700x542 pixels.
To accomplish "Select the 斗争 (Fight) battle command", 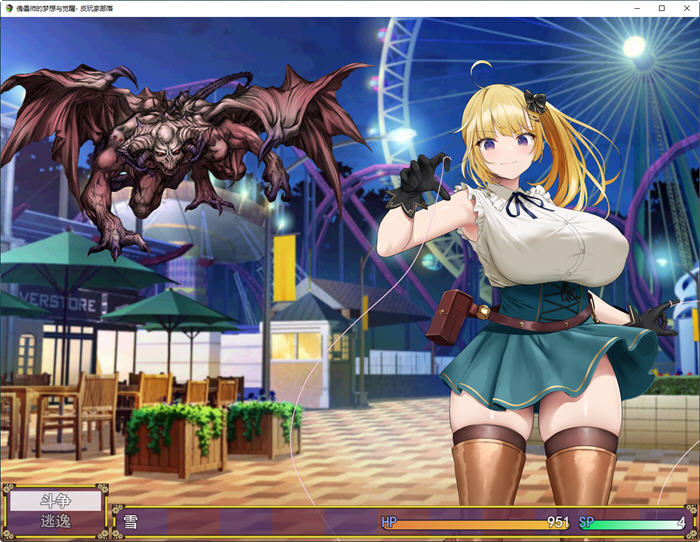I will tap(56, 501).
